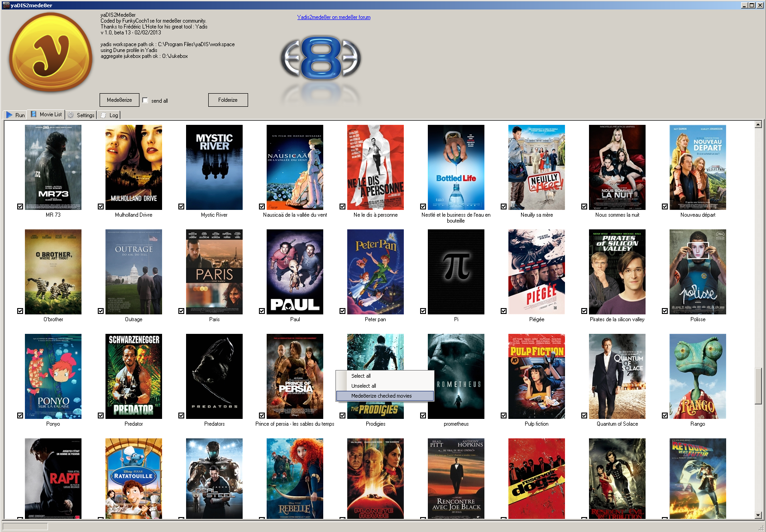Uncheck the MR 73 movie checkbox
The width and height of the screenshot is (766, 532).
pos(20,206)
